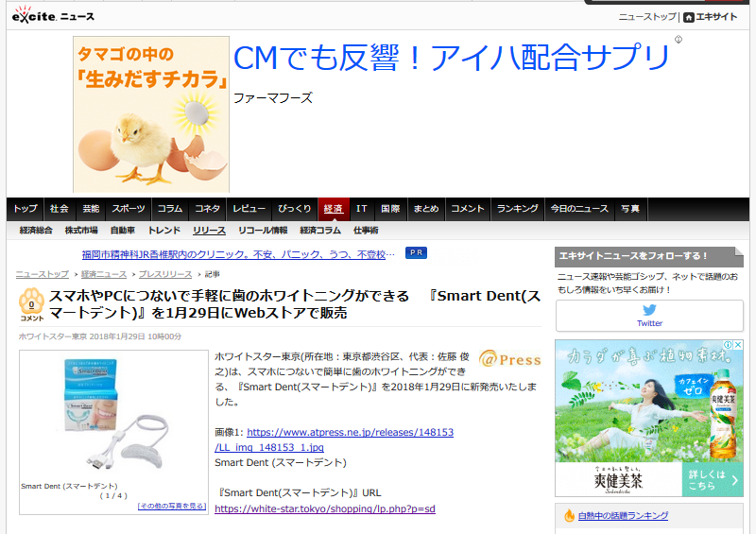
Task: Open the びっくり navigation tab
Action: click(x=295, y=209)
